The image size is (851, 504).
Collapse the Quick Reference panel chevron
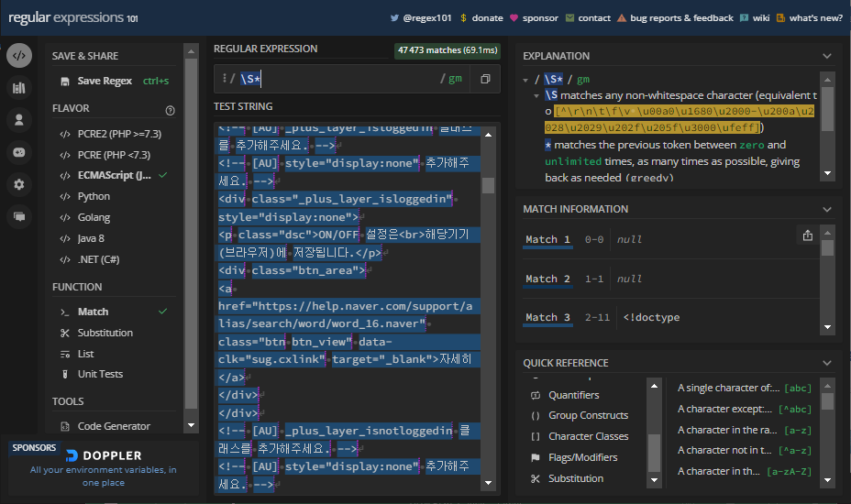pyautogui.click(x=826, y=363)
